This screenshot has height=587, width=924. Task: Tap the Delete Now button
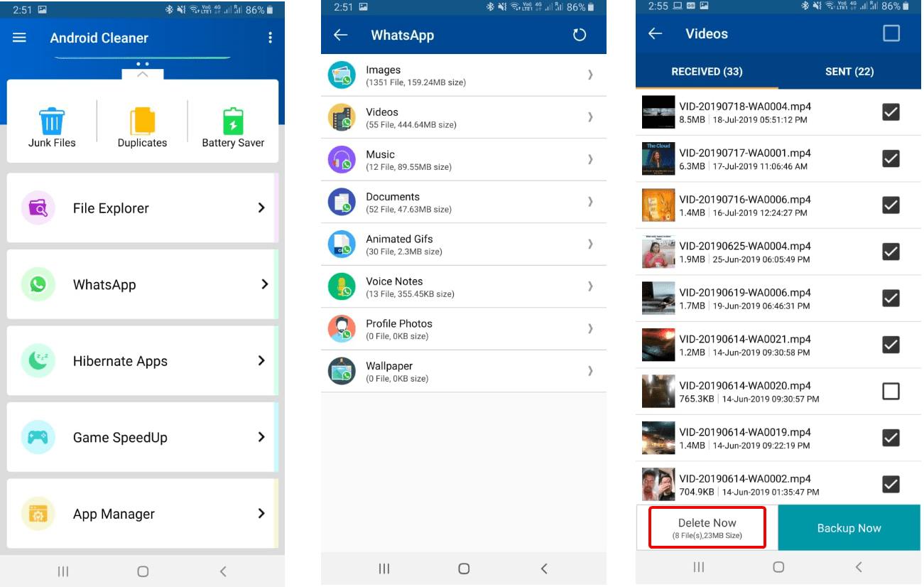coord(707,527)
